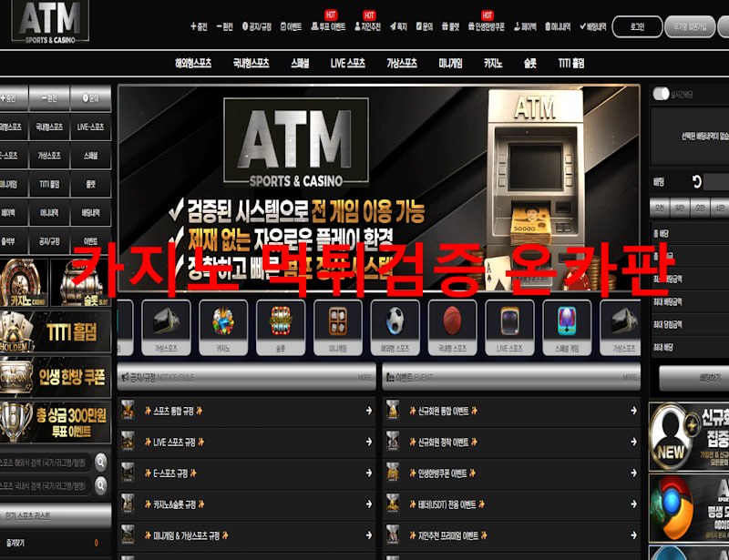Click the 슬롯 slot reel category tile
This screenshot has height=560, width=729.
click(281, 328)
